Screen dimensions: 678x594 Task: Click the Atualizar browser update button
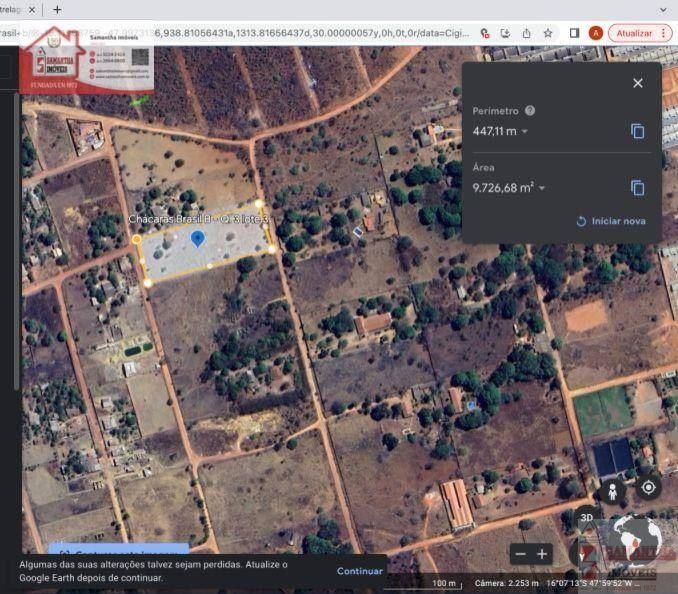tap(638, 33)
